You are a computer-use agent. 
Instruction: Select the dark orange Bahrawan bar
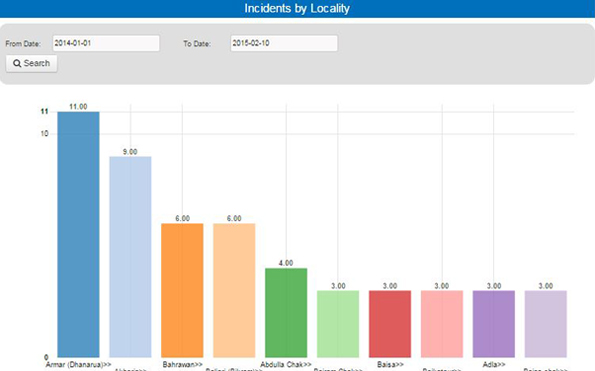tap(182, 290)
